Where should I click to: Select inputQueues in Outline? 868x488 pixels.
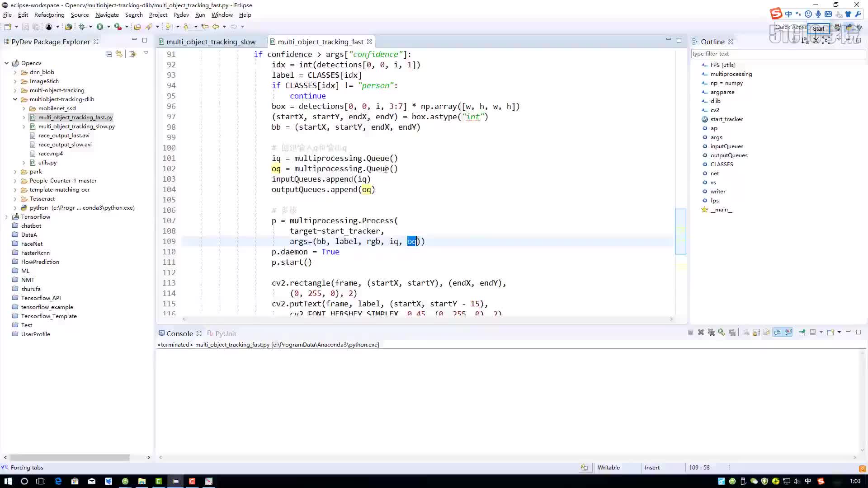click(x=726, y=146)
